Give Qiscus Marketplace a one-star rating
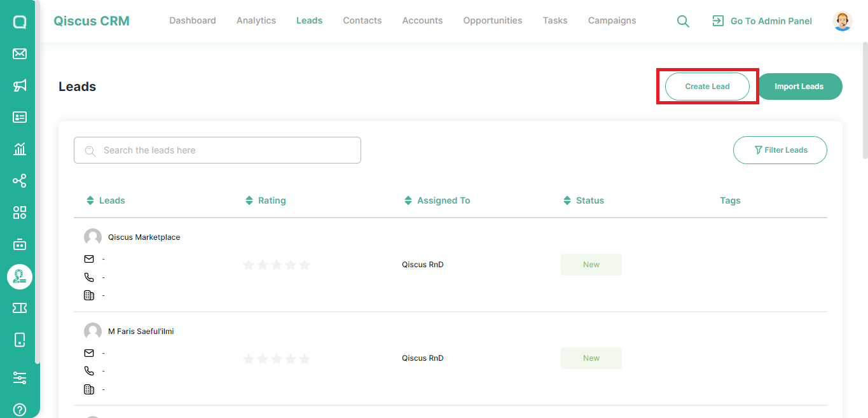 (x=249, y=265)
